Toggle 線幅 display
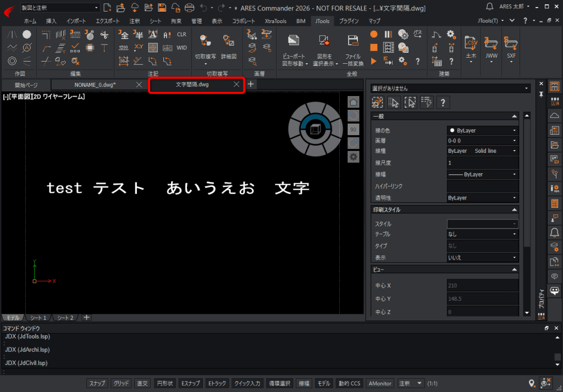The height and width of the screenshot is (392, 563). click(x=305, y=383)
